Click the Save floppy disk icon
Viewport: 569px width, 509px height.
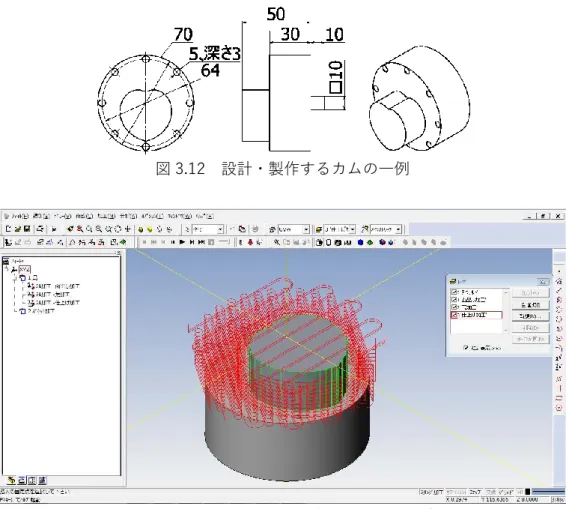tap(27, 229)
